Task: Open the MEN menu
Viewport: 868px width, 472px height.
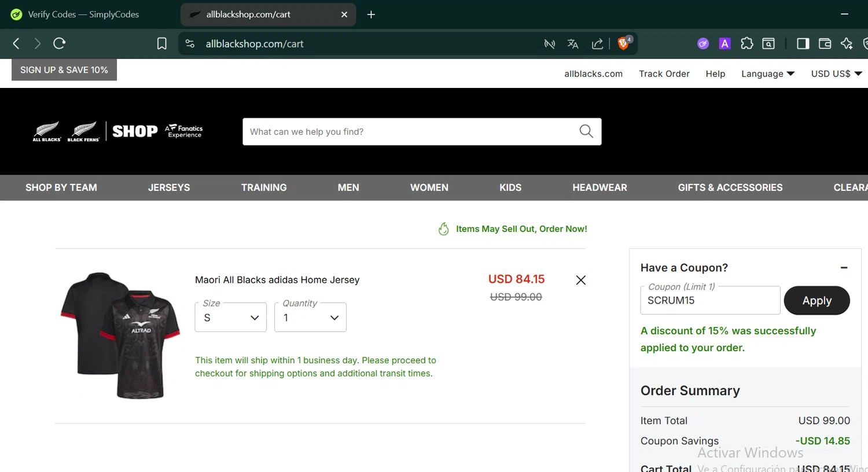Action: point(348,187)
